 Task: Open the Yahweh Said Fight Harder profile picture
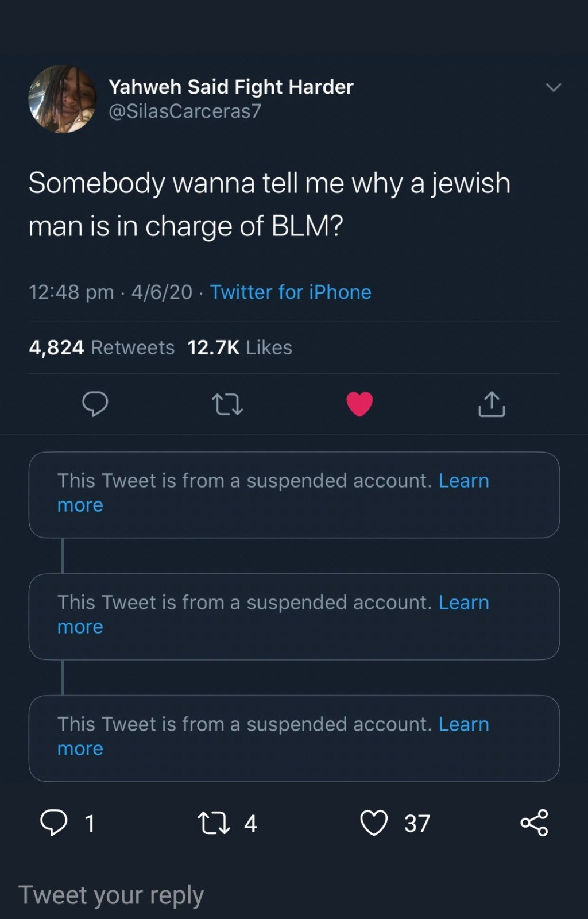click(x=63, y=99)
